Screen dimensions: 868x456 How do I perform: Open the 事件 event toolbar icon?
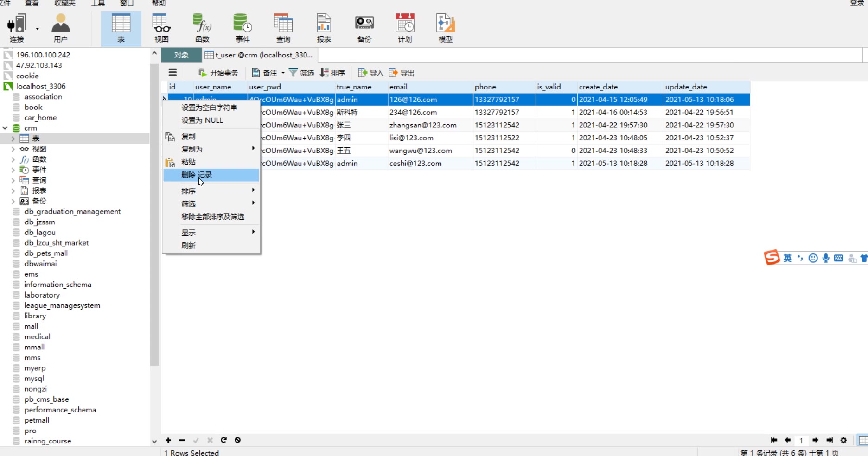point(243,28)
